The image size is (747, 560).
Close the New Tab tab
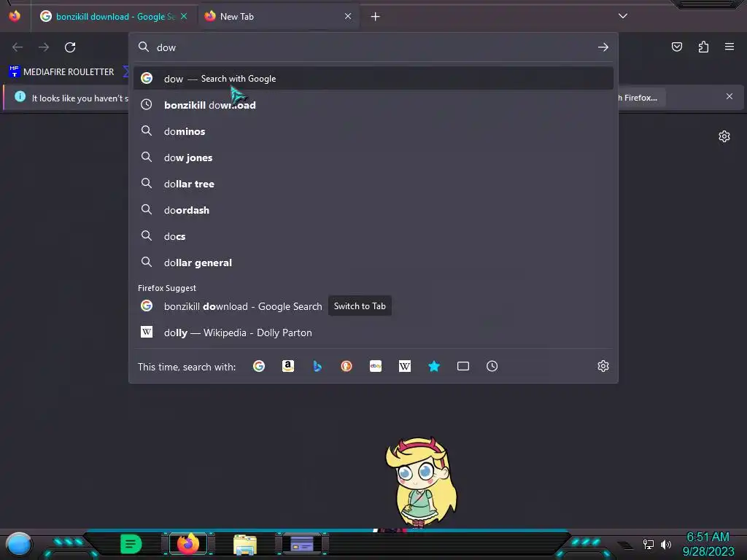[348, 17]
